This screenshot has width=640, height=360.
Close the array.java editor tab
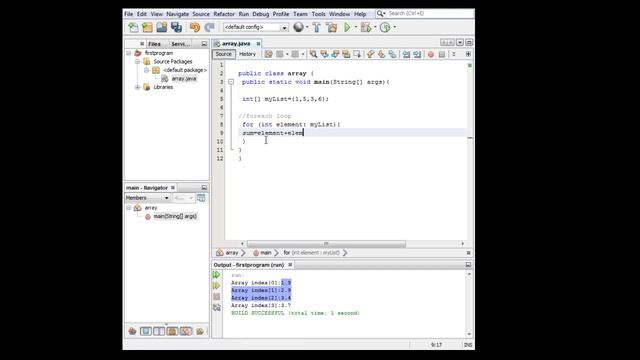click(x=258, y=44)
